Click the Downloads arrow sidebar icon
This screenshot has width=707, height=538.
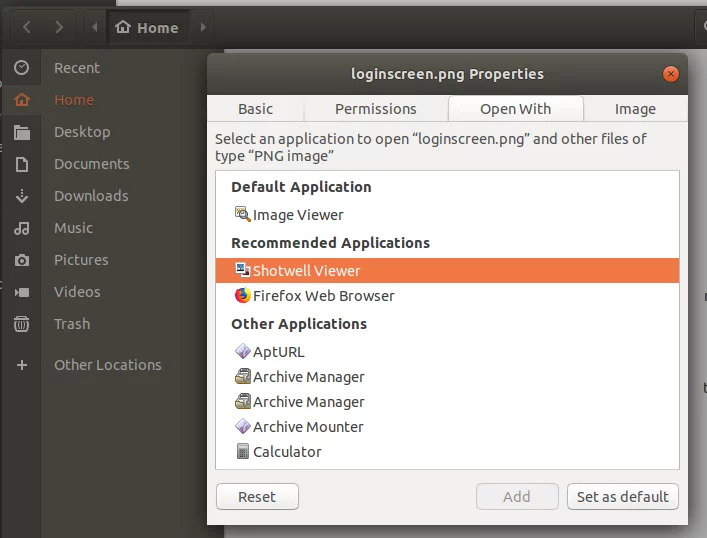click(x=22, y=196)
